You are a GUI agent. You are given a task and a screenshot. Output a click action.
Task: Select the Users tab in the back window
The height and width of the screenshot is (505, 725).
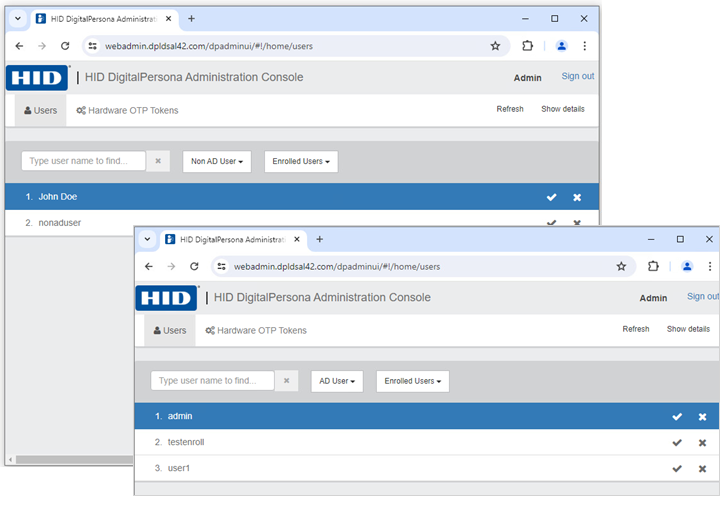point(41,110)
